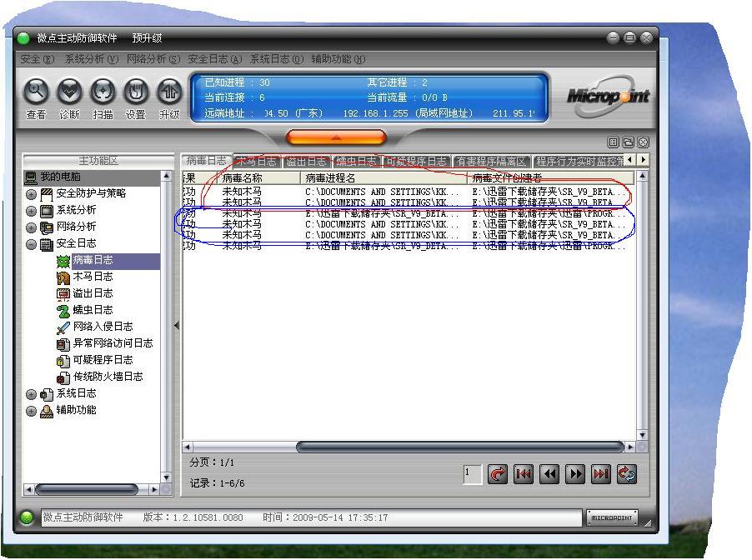Select 木马日志 in the sidebar tree

(93, 277)
